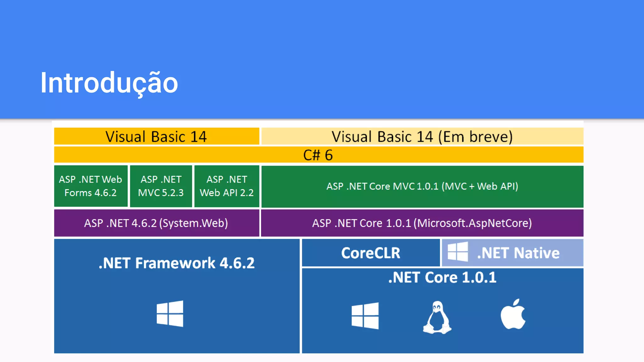Screen dimensions: 644x362
Task: Click the Linux penguin icon
Action: point(437,317)
